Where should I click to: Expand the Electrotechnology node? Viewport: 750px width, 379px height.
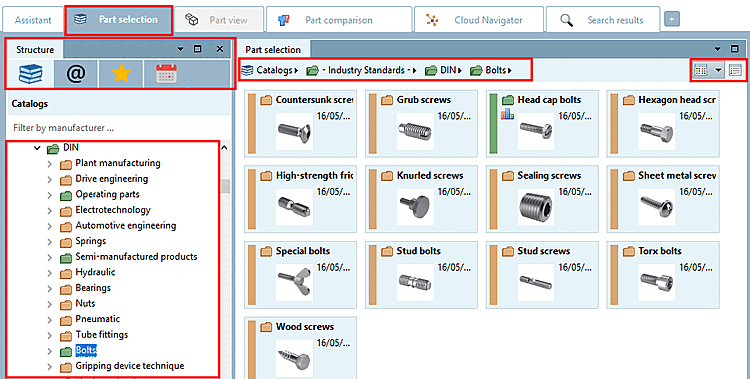point(49,211)
